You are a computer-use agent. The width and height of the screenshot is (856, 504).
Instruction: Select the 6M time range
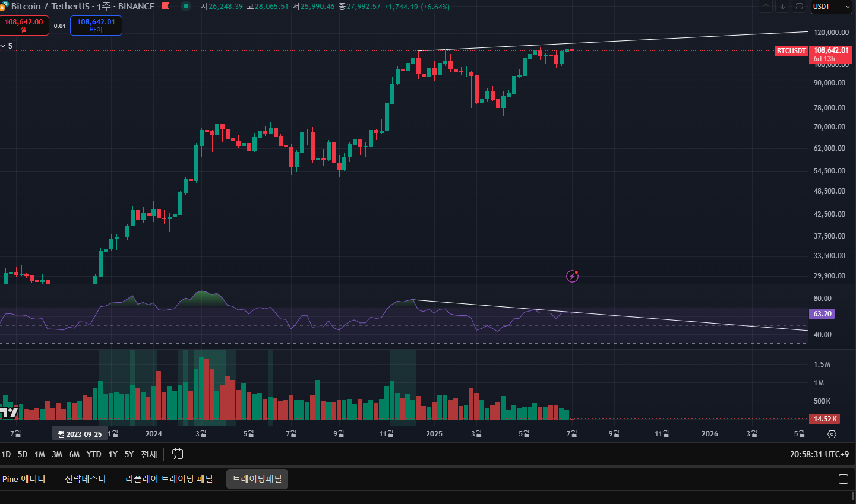(74, 454)
